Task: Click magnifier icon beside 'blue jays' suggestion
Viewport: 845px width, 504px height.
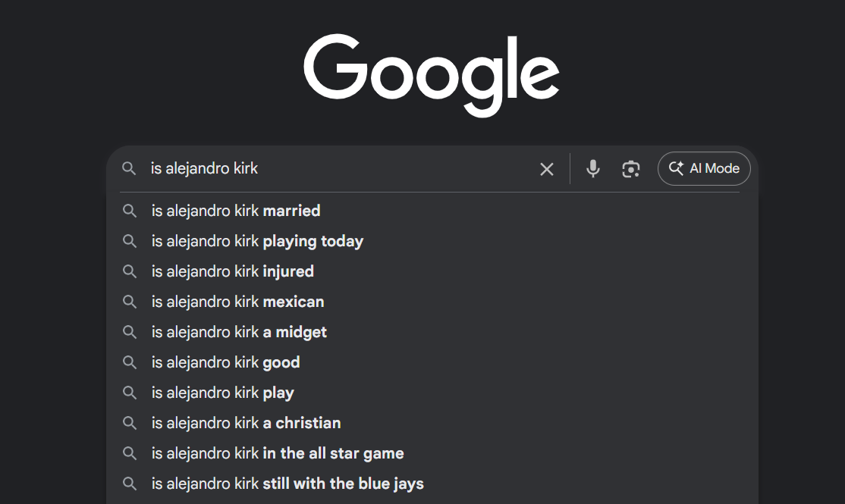Action: tap(130, 484)
